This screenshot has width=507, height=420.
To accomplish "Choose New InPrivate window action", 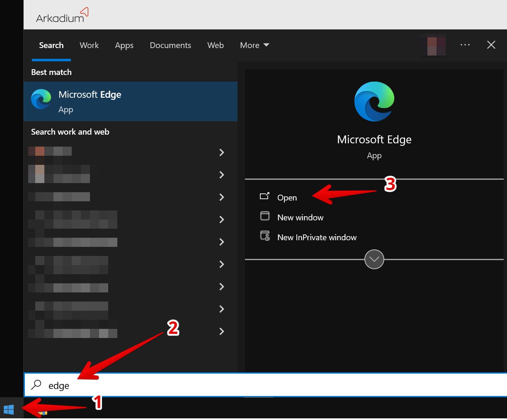I will pos(317,237).
